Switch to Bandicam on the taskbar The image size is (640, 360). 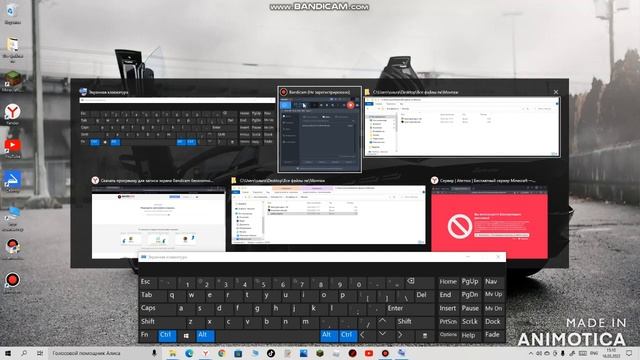(385, 353)
